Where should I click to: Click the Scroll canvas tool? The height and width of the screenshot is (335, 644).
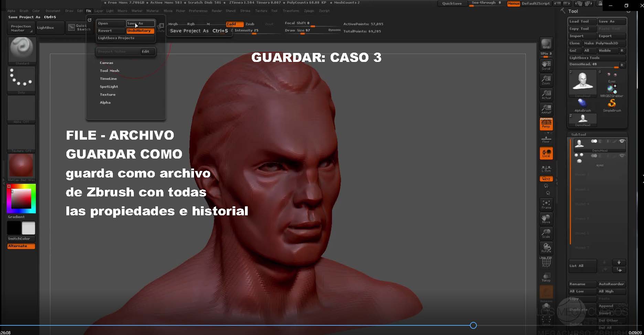pos(546,65)
